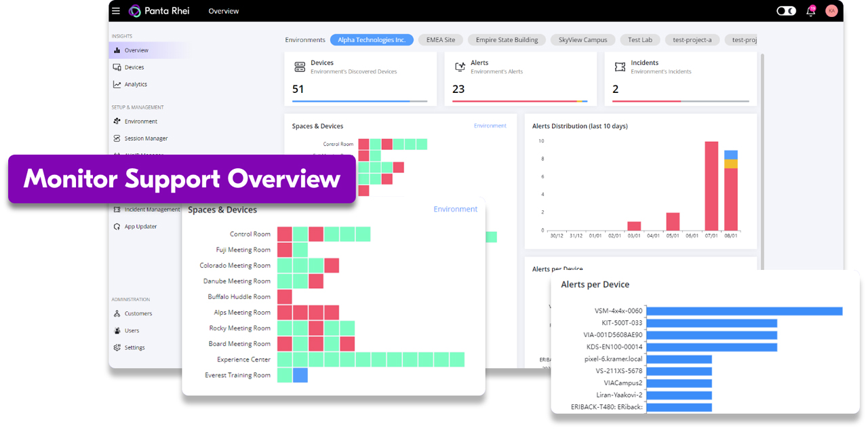This screenshot has height=430, width=868.
Task: Open the notifications bell
Action: click(811, 11)
